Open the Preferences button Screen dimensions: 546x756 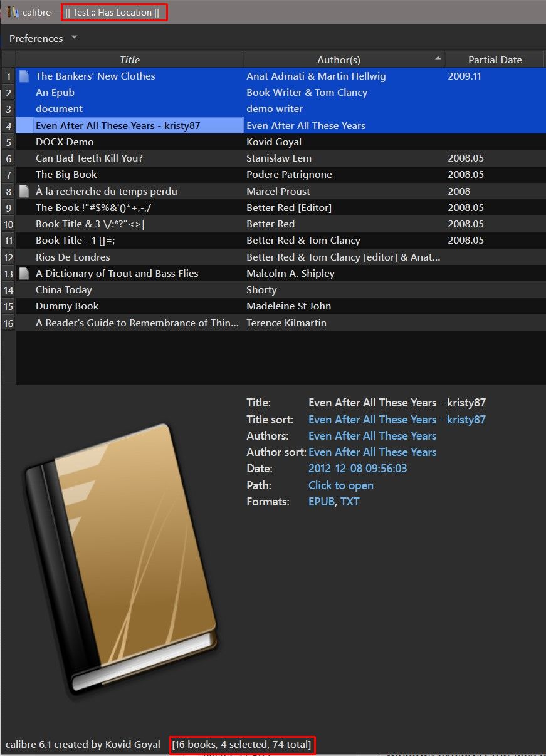(36, 38)
